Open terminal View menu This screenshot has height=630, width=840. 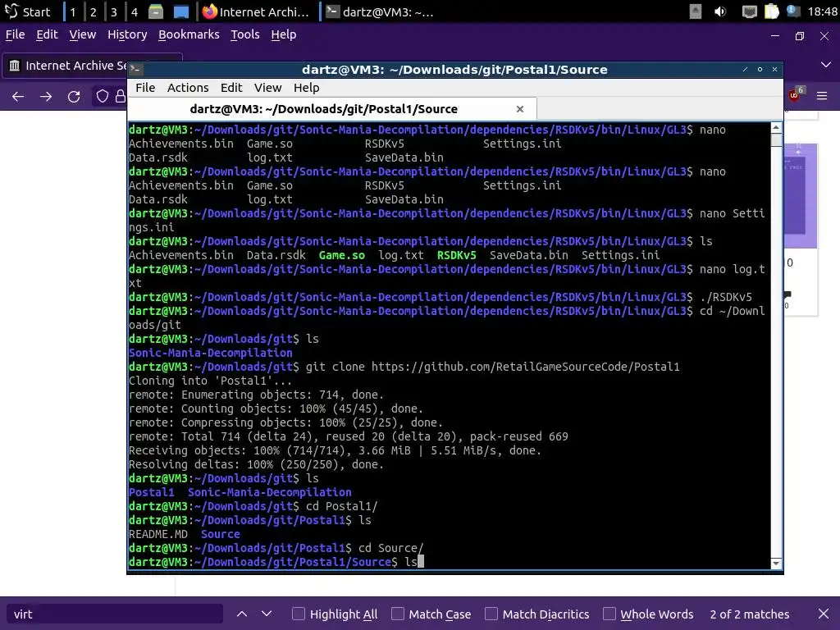pos(267,87)
